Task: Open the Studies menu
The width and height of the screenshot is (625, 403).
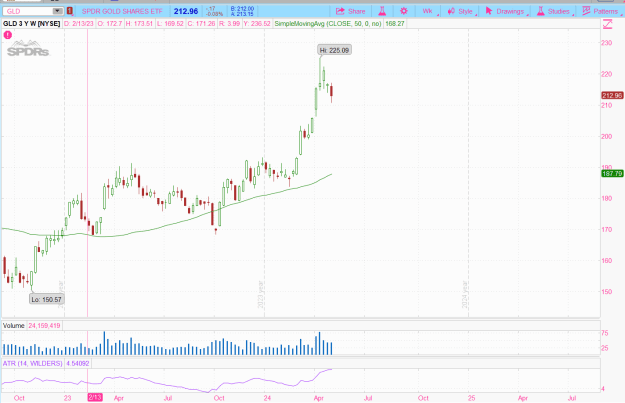Action: (x=554, y=11)
